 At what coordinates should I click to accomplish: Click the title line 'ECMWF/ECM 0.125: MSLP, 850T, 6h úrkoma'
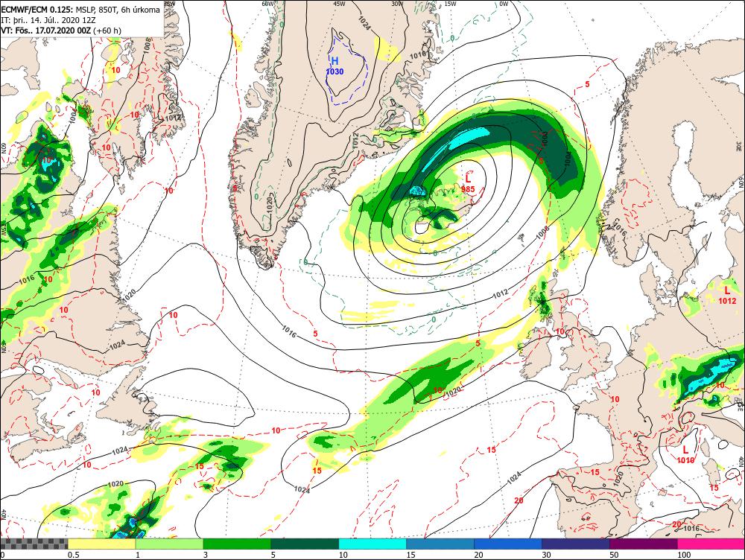80,10
